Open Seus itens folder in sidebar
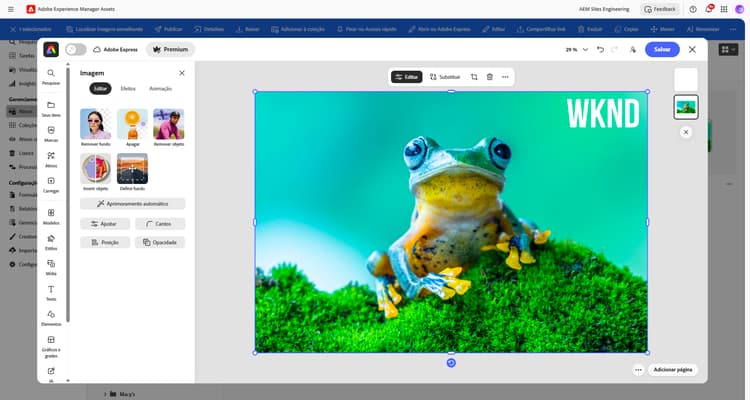Image resolution: width=750 pixels, height=400 pixels. (51, 109)
